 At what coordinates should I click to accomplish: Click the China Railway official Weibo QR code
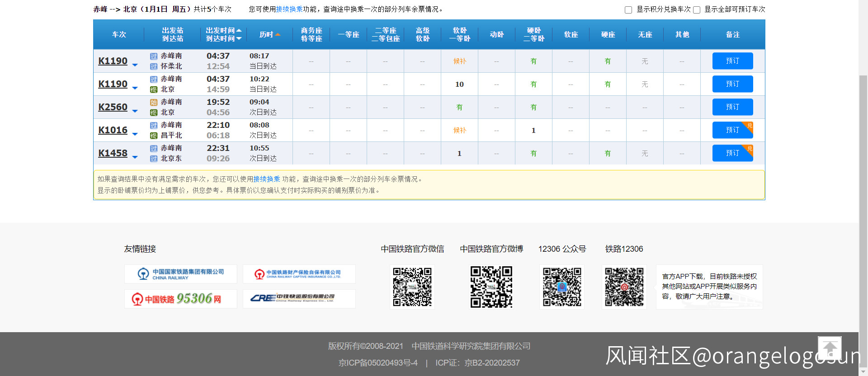pyautogui.click(x=491, y=287)
